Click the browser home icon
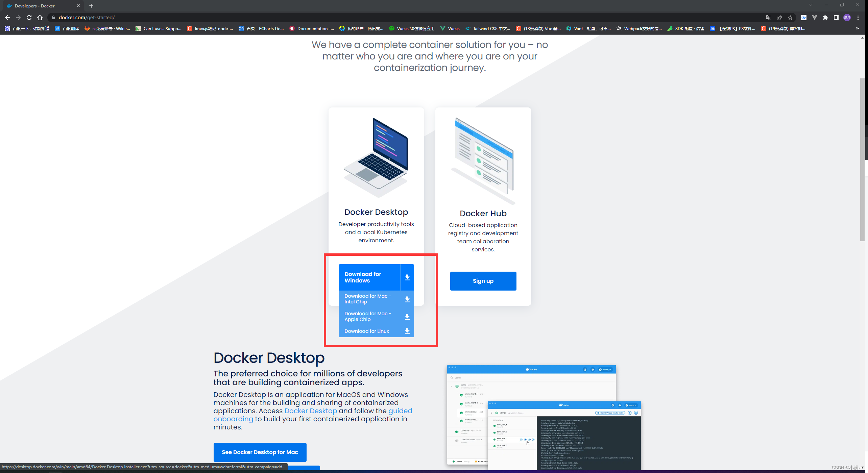This screenshot has width=868, height=473. (x=40, y=17)
